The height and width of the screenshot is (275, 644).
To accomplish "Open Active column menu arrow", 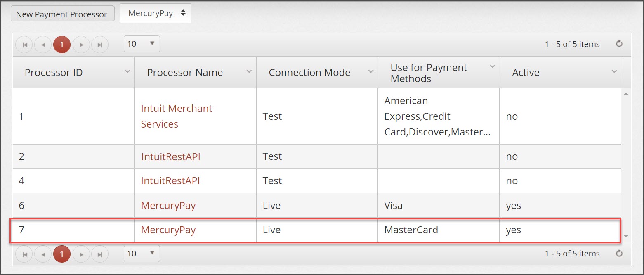I will pos(614,72).
